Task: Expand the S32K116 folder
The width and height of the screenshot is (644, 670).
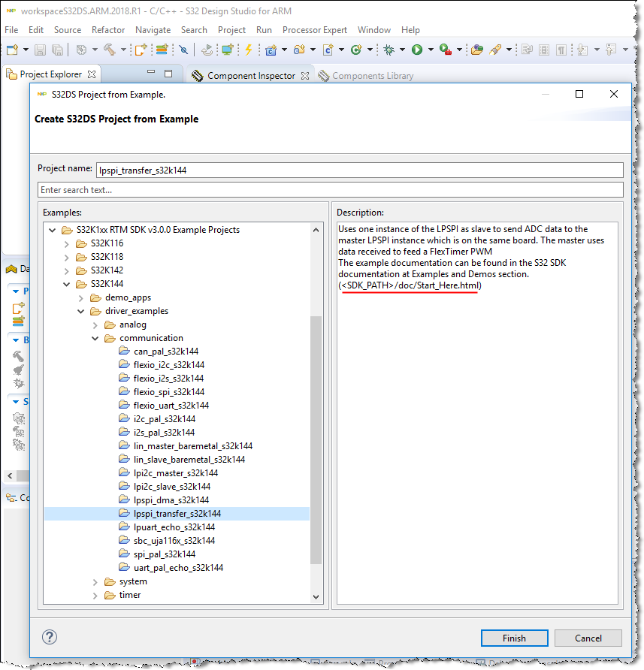Action: click(x=67, y=244)
